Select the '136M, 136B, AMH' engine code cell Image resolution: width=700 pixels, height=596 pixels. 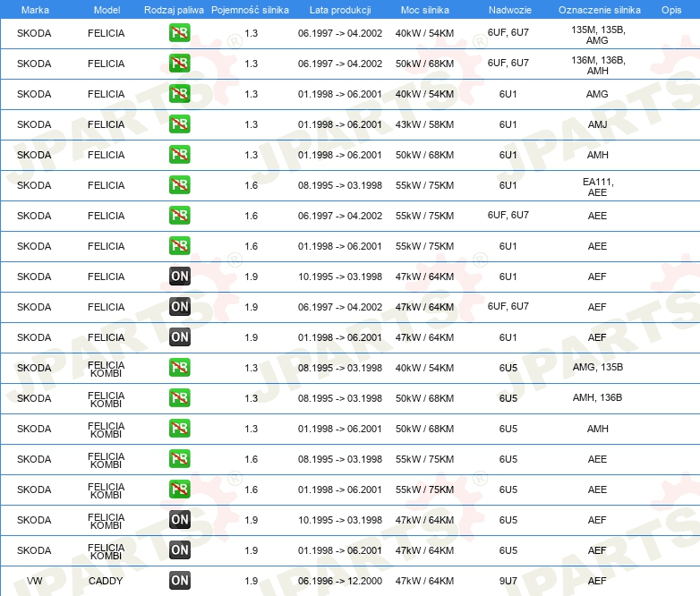pos(598,65)
